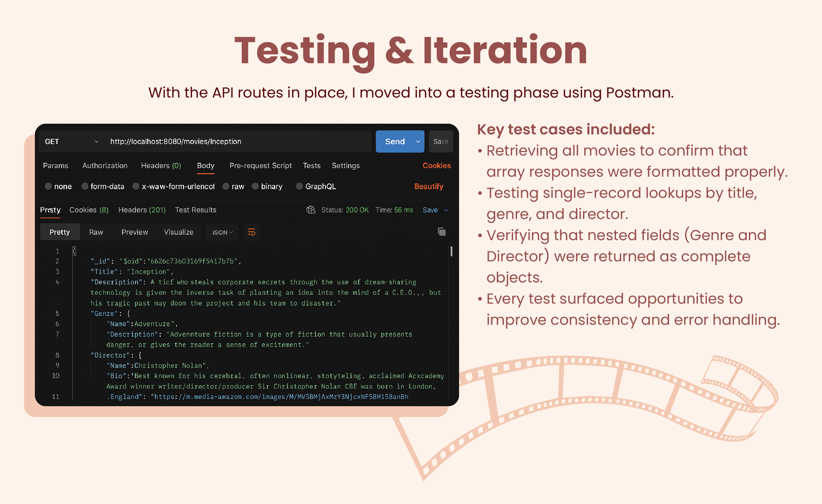Open the Pre-request Script tab

coord(261,166)
